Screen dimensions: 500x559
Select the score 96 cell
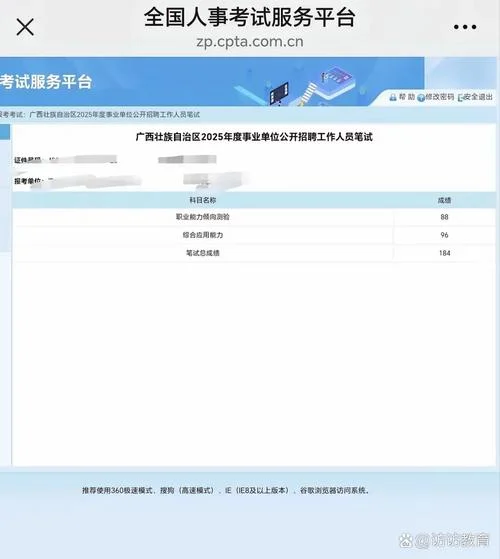coord(444,235)
